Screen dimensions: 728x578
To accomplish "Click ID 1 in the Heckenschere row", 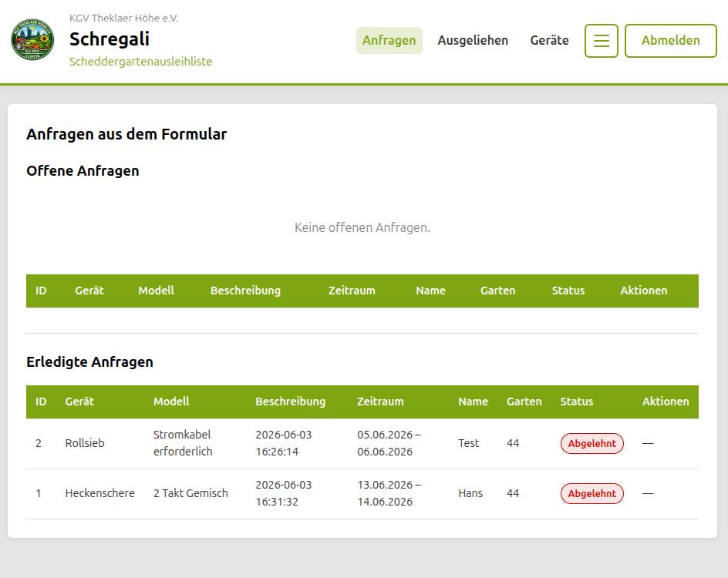I will [39, 493].
